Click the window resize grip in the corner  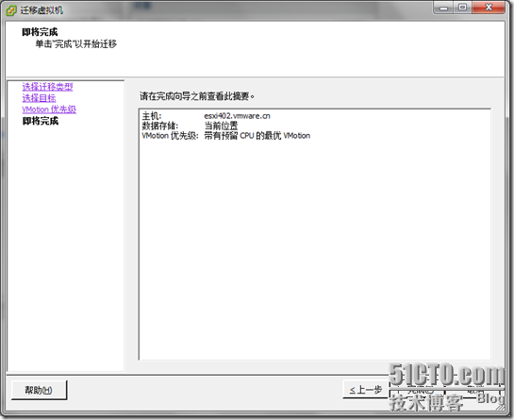(502, 407)
